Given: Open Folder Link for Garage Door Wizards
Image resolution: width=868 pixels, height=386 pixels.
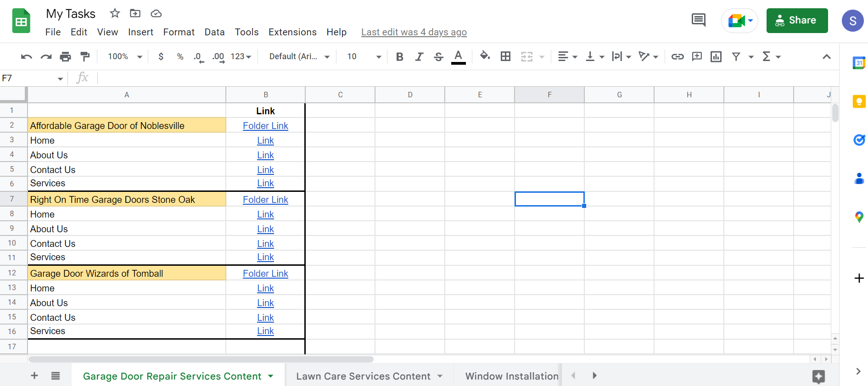Looking at the screenshot, I should coord(265,274).
